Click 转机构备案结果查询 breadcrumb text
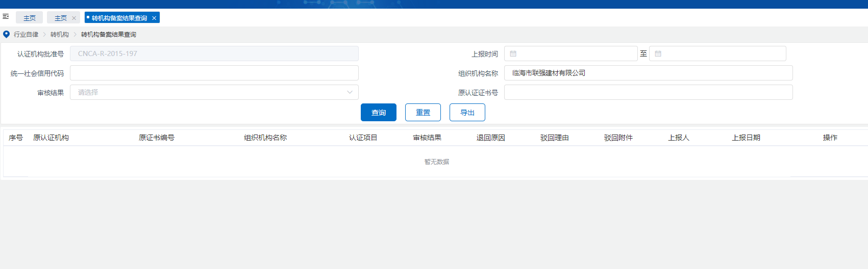This screenshot has width=868, height=269. pos(109,34)
